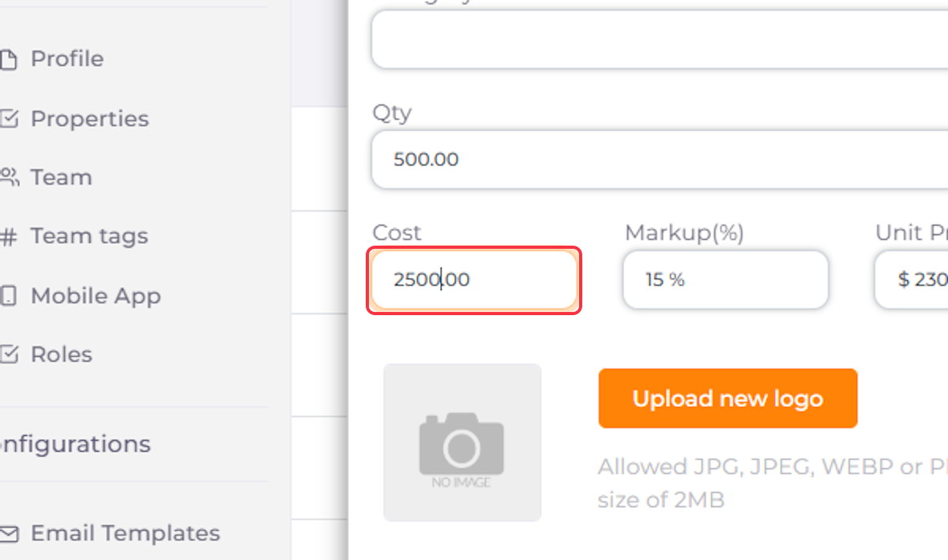Image resolution: width=948 pixels, height=560 pixels.
Task: Select Mobile App in the sidebar
Action: coord(96,296)
